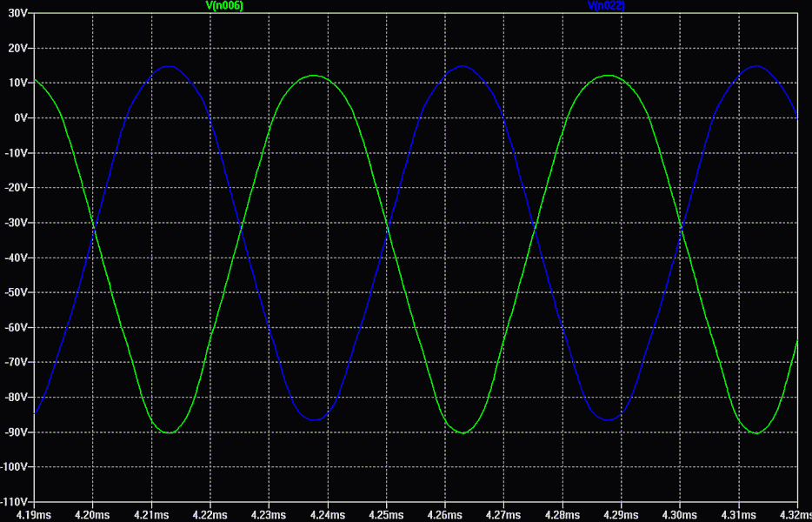Click the -10V vertical axis label
Viewport: 812px width, 522px height.
pos(17,153)
